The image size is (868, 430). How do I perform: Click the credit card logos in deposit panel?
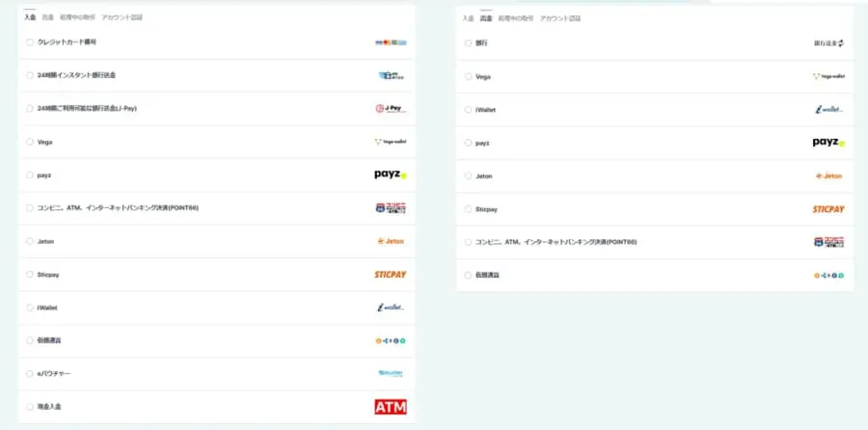[391, 42]
